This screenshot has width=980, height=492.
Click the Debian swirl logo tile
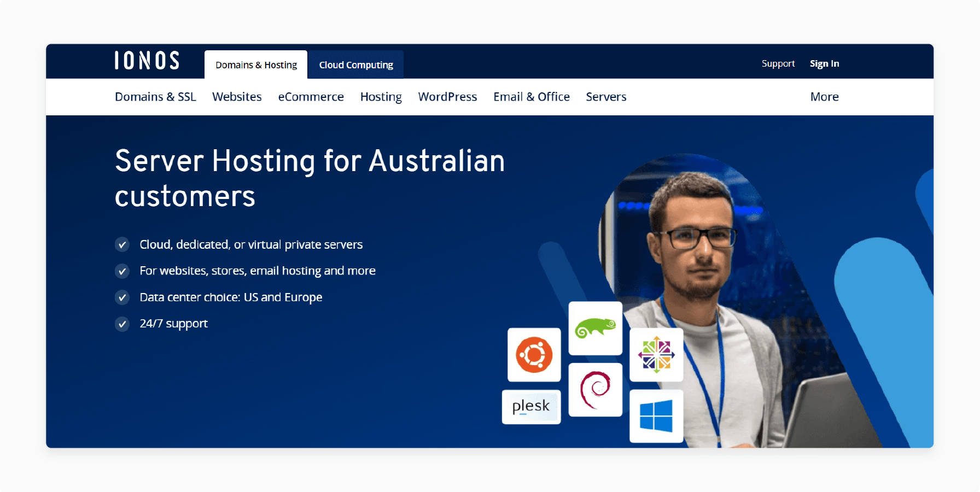[x=596, y=390]
